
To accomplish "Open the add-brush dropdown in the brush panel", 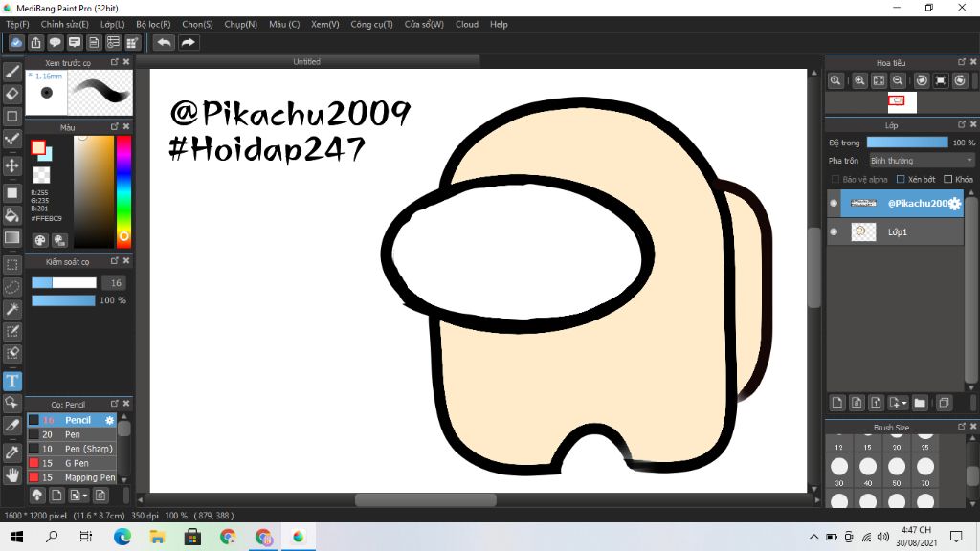I will click(x=85, y=496).
